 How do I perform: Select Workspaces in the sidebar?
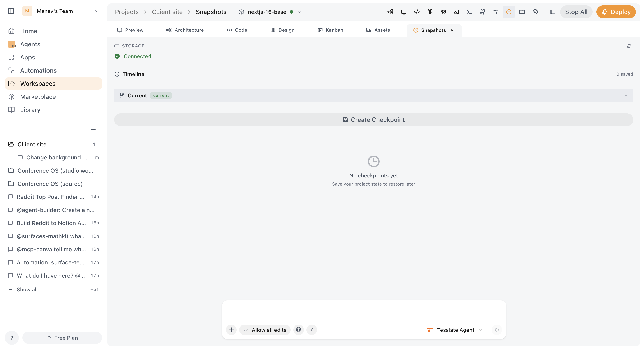[53, 83]
